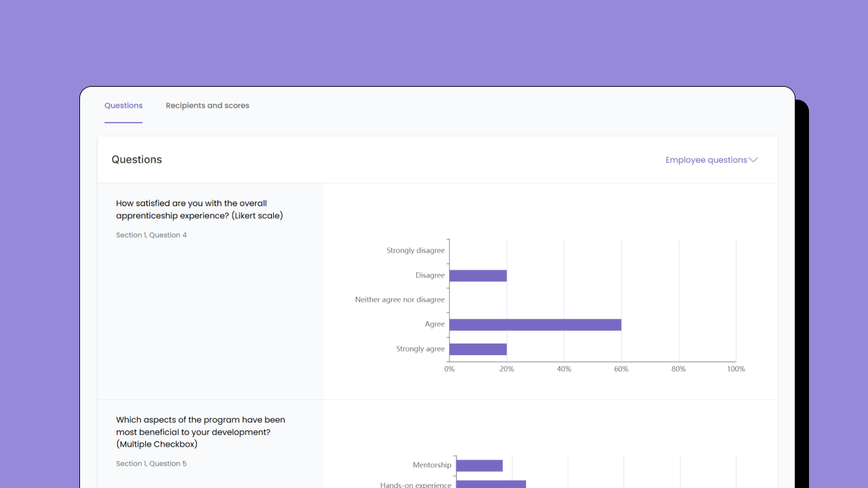Screen dimensions: 868x488
Task: Click the 'Mentorship' chart label
Action: pyautogui.click(x=431, y=466)
